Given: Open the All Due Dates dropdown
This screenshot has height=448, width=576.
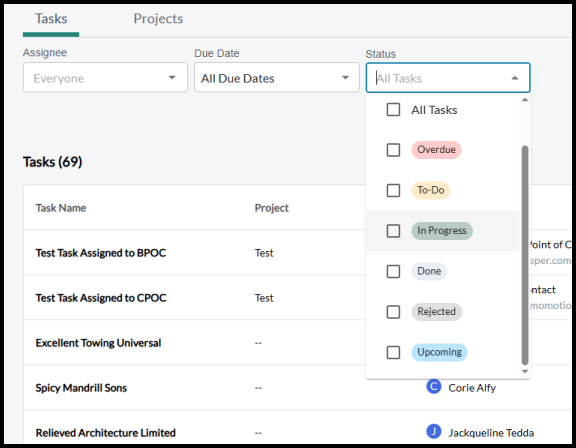Looking at the screenshot, I should pos(277,77).
